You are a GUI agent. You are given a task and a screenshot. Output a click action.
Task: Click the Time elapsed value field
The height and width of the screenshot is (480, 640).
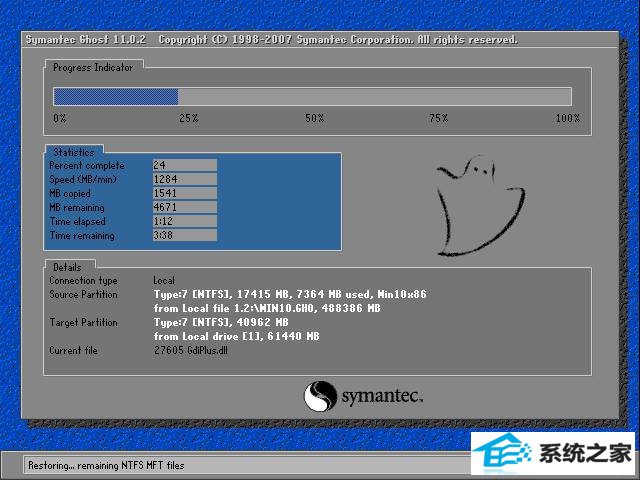[x=184, y=221]
